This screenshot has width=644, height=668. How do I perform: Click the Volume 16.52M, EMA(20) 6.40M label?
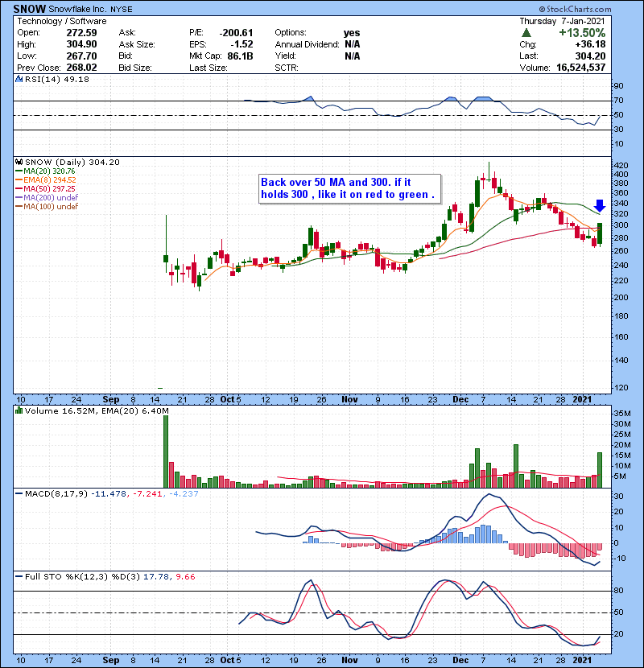97,411
